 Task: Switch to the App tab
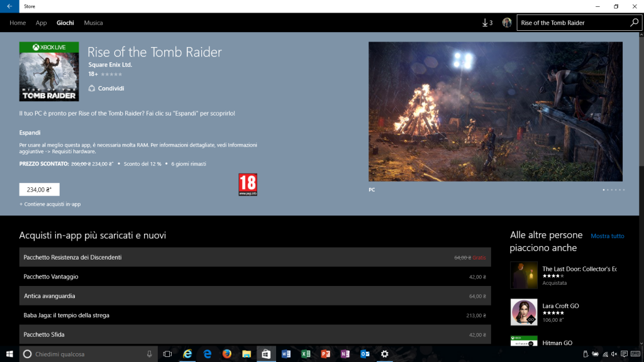click(x=41, y=23)
